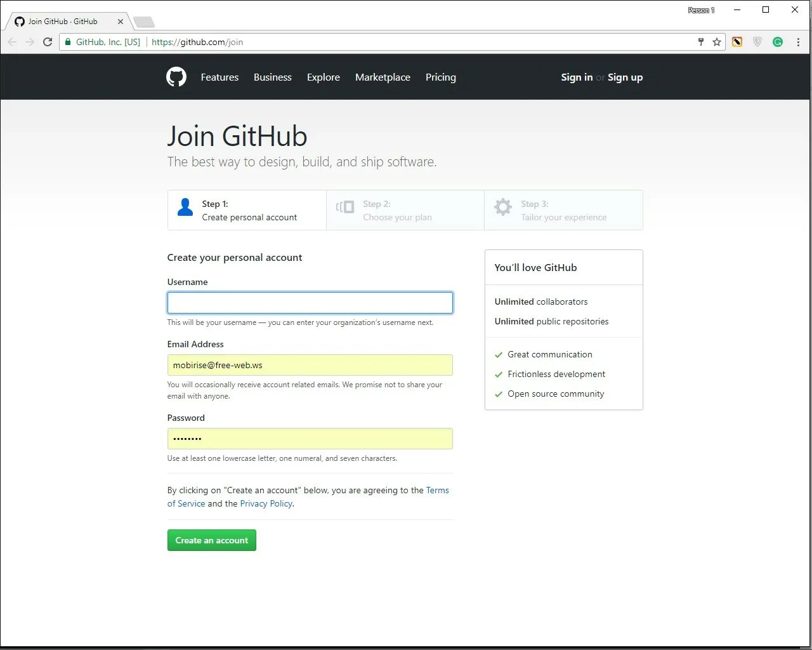
Task: Click the 'Join GitHub' heading
Action: [237, 136]
